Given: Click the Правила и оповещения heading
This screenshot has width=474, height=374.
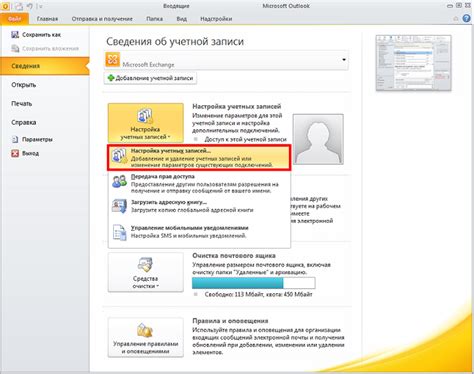Looking at the screenshot, I should (x=230, y=321).
